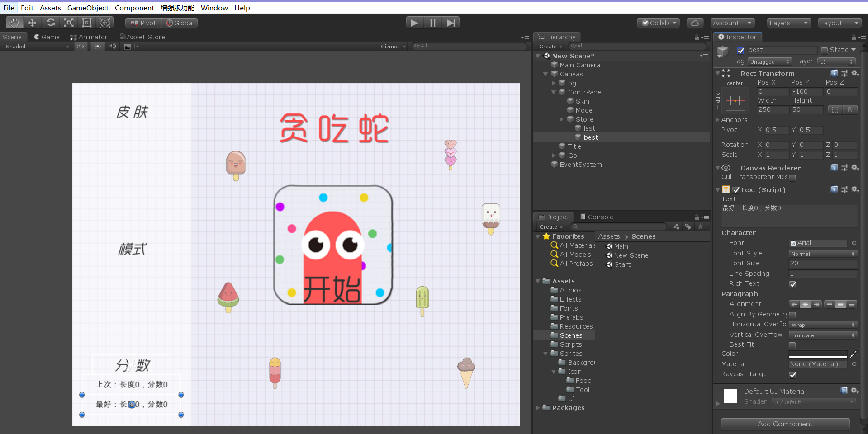Open Rect Transform help icon
The image size is (868, 434).
835,73
